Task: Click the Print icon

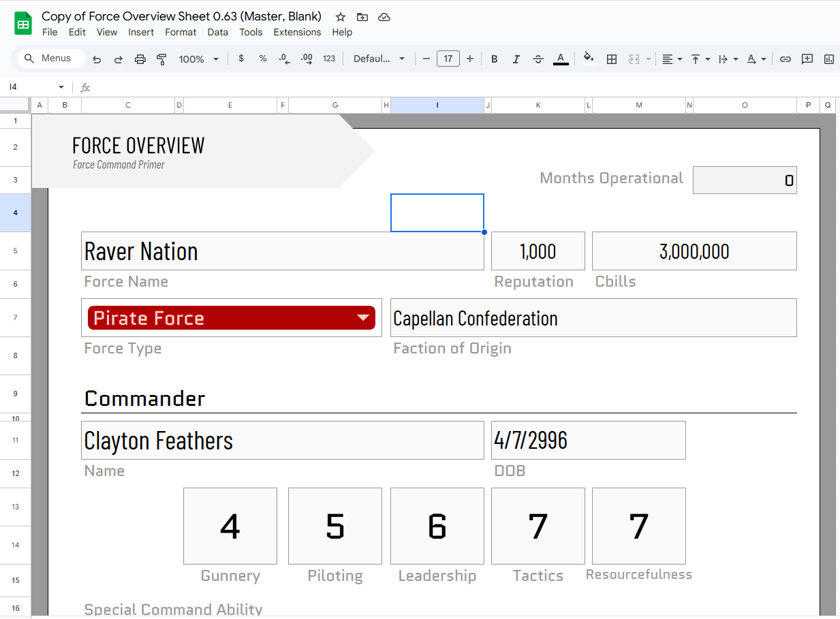Action: coord(140,59)
